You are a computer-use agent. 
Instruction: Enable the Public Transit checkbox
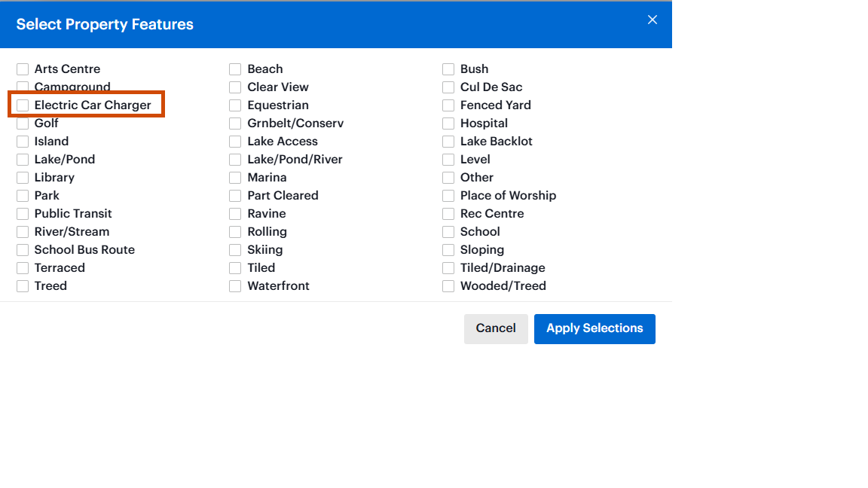point(23,214)
